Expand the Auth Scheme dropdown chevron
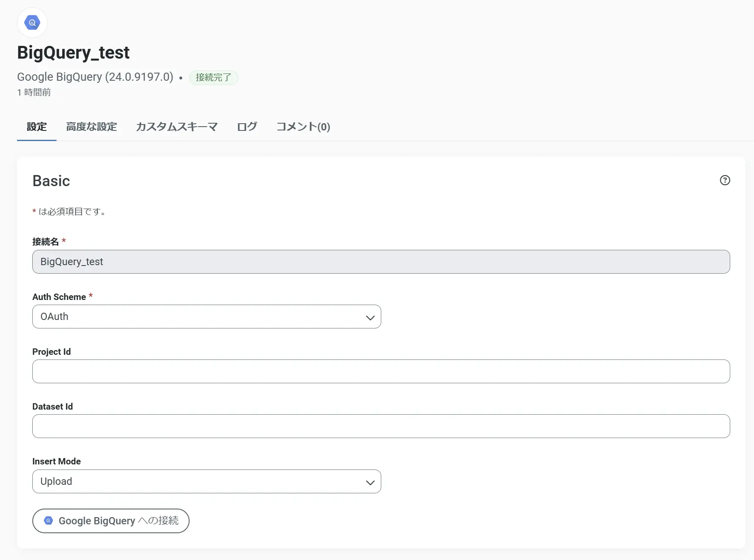This screenshot has width=754, height=560. [370, 317]
